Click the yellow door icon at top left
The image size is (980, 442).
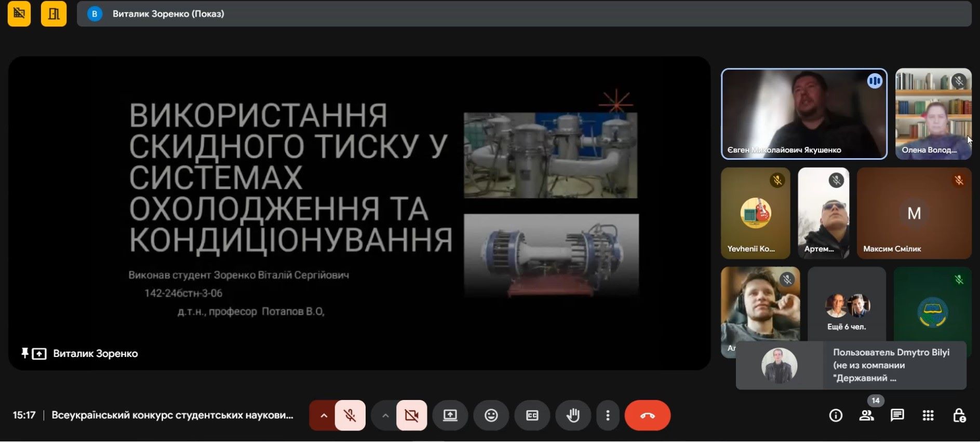tap(53, 13)
